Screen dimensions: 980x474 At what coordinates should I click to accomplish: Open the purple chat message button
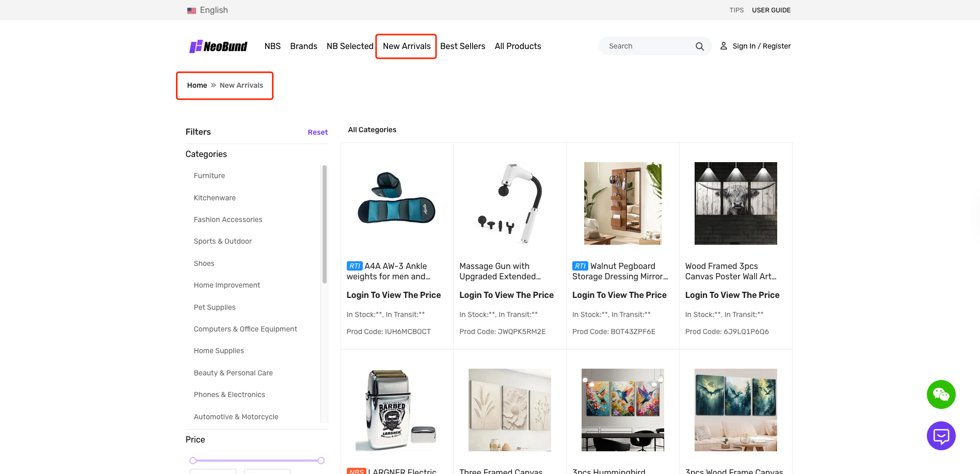(x=941, y=436)
